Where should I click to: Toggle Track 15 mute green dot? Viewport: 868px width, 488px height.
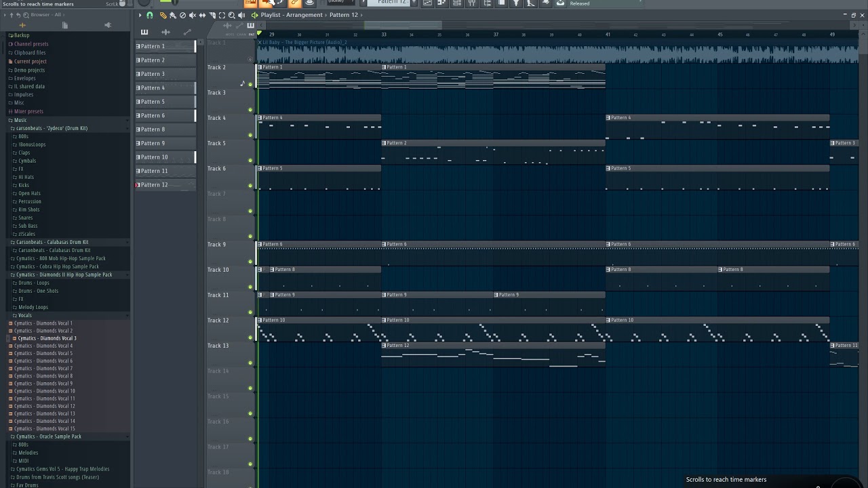[x=250, y=413]
